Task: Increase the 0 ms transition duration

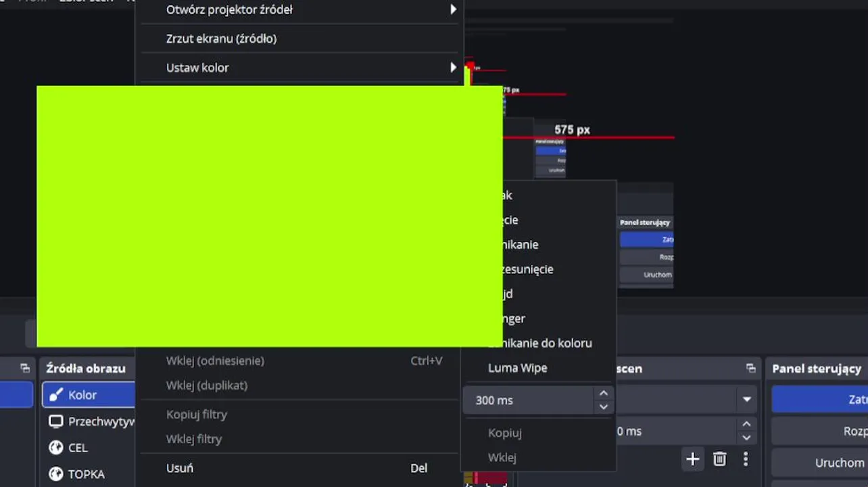Action: coord(746,425)
